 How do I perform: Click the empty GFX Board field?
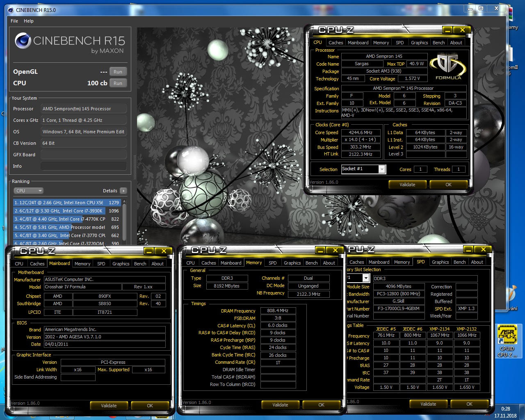pos(83,155)
